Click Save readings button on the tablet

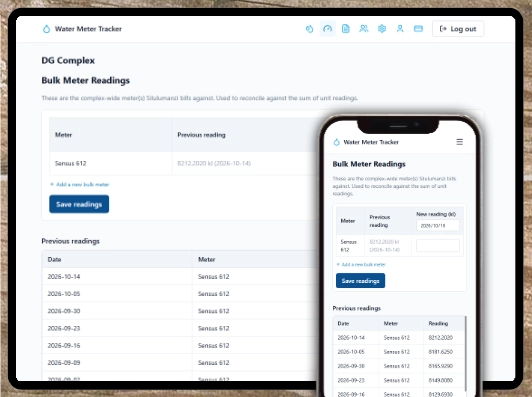pos(79,204)
